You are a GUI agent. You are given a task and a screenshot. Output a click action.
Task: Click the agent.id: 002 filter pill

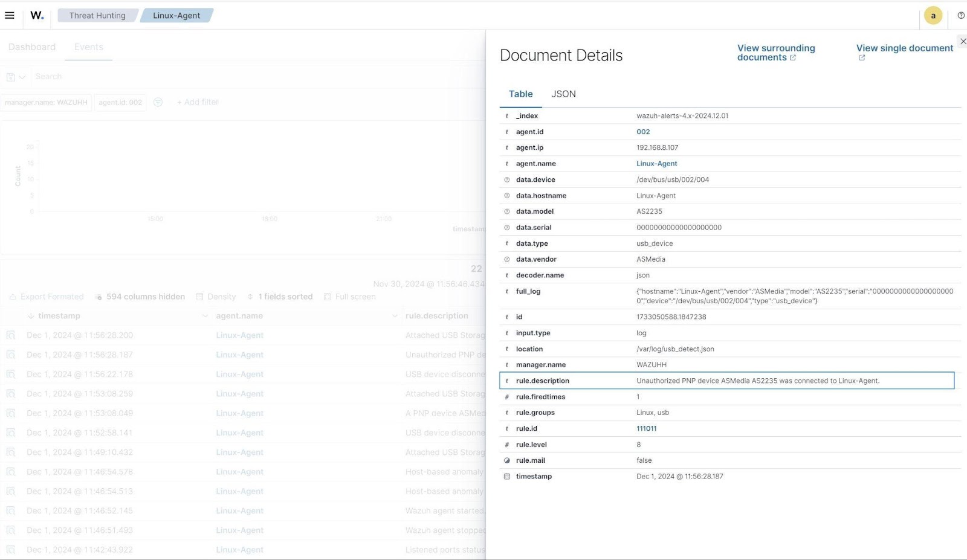click(x=120, y=103)
